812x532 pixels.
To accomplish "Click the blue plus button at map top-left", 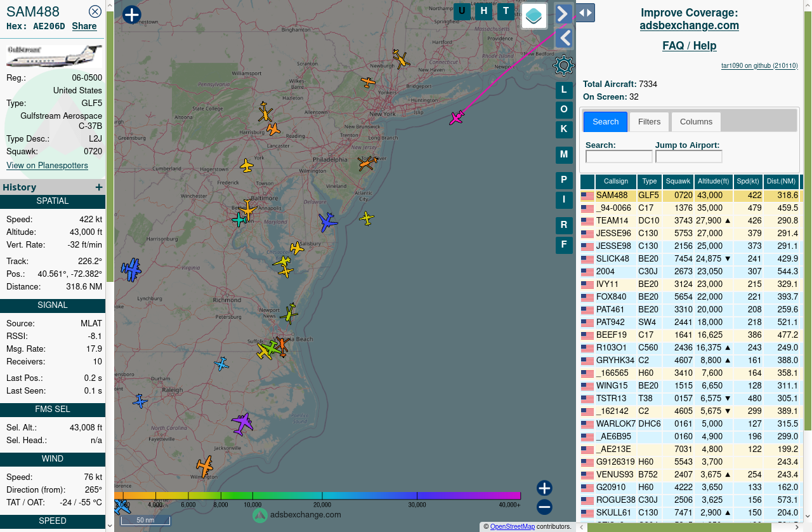I will click(x=131, y=15).
